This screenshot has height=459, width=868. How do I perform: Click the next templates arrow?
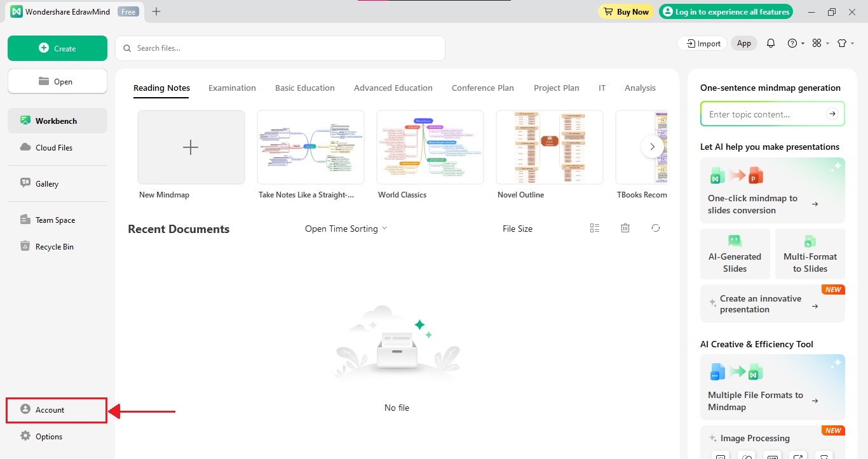(x=652, y=147)
